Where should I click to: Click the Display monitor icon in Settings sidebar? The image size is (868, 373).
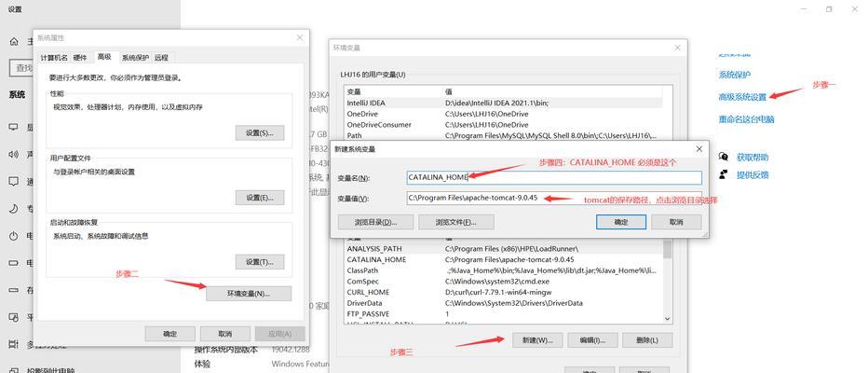(x=14, y=127)
